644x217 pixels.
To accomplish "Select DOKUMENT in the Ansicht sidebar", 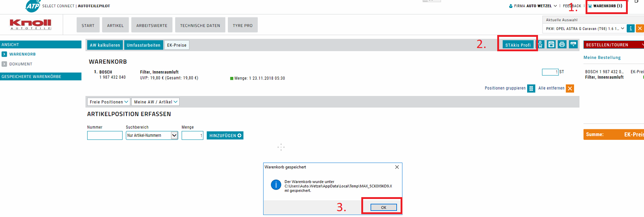I will coord(21,64).
